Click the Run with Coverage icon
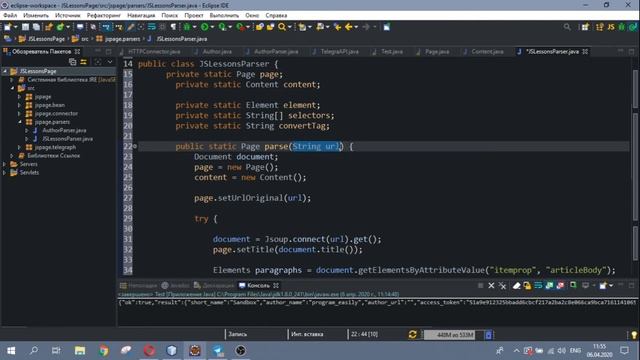Image resolution: width=640 pixels, height=360 pixels. 222,27
